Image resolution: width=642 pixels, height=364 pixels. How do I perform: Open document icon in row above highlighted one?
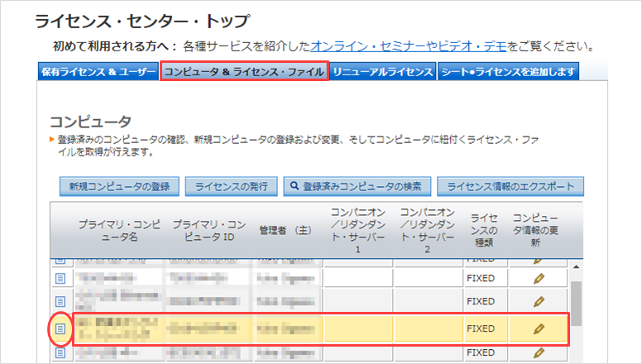[60, 302]
